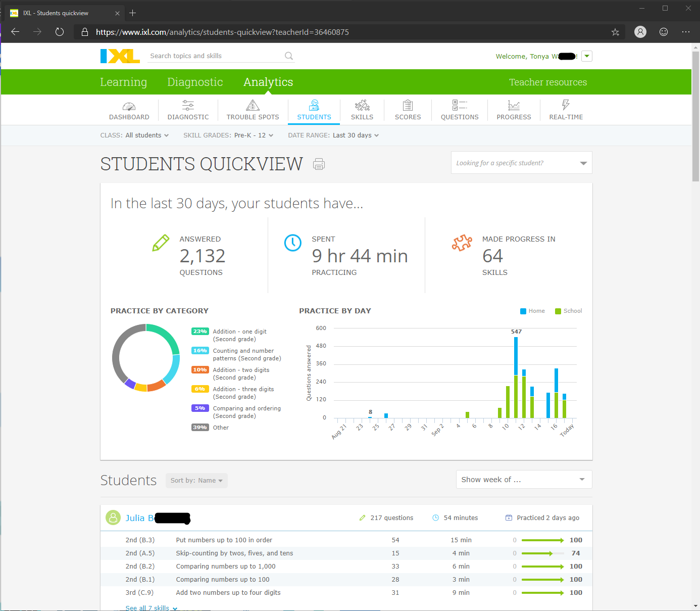This screenshot has width=700, height=611.
Task: Switch to the Learning tab
Action: pos(123,82)
